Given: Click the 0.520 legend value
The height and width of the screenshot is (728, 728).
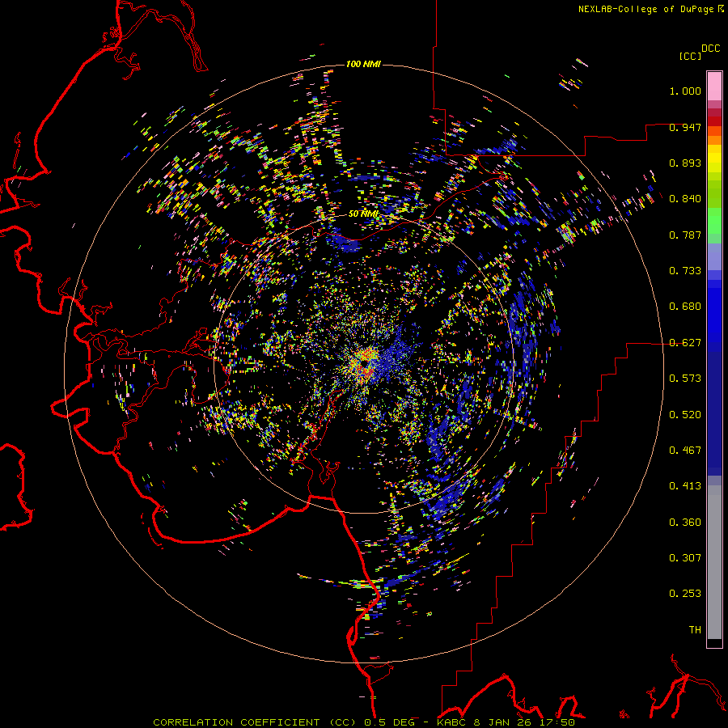Looking at the screenshot, I should click(685, 415).
